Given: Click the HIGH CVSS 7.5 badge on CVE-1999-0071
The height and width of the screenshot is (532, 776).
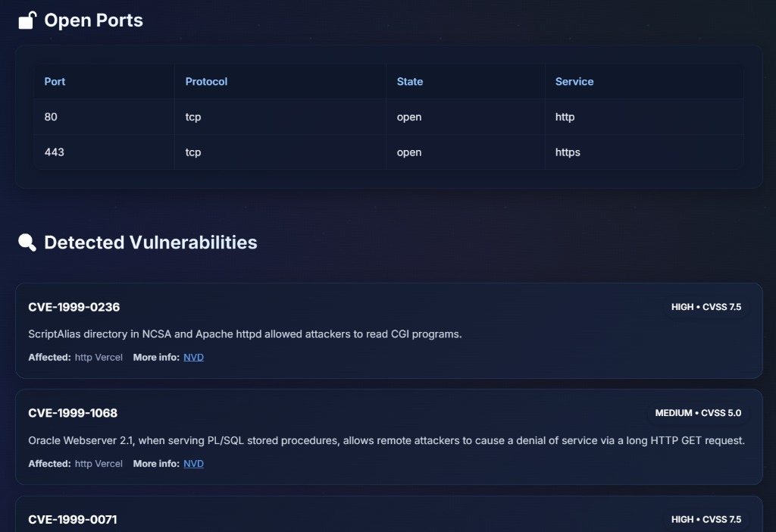Looking at the screenshot, I should click(x=706, y=520).
